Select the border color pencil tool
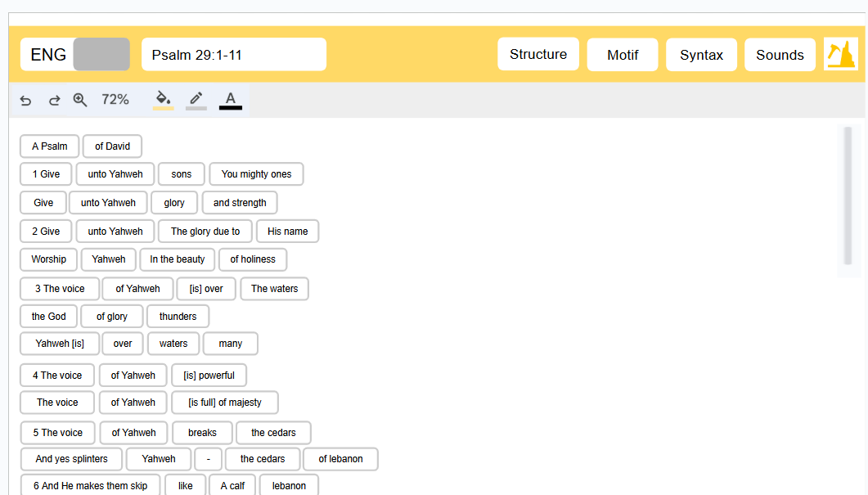Viewport: 868px width, 495px height. click(196, 100)
